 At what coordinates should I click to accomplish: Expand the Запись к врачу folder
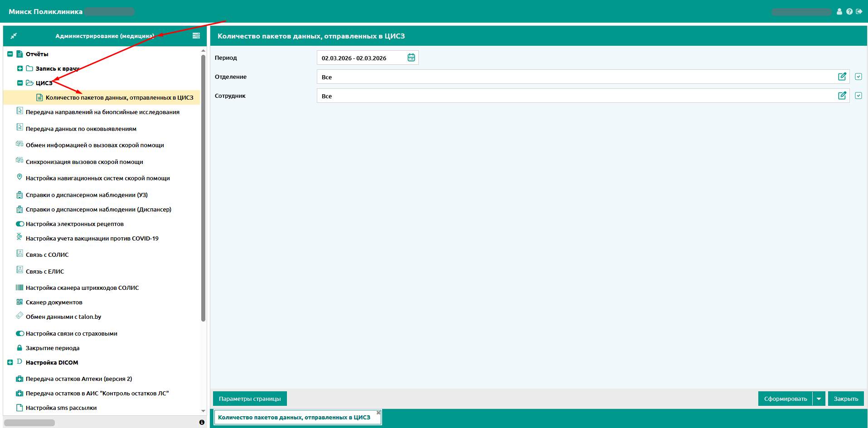click(x=20, y=68)
